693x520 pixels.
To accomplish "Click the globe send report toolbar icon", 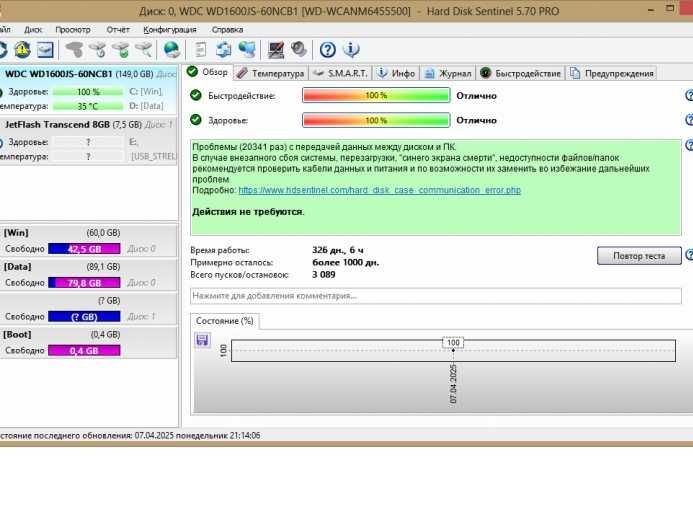I will 171,49.
